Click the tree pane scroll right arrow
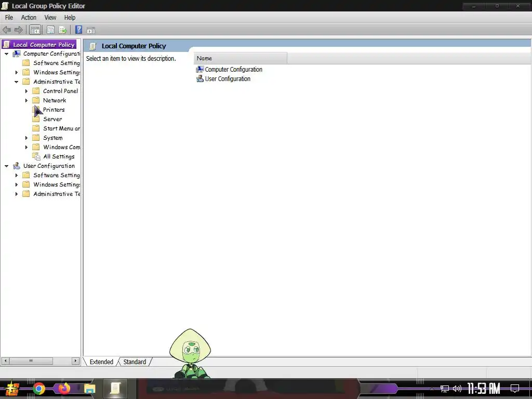The height and width of the screenshot is (399, 532). [75, 361]
